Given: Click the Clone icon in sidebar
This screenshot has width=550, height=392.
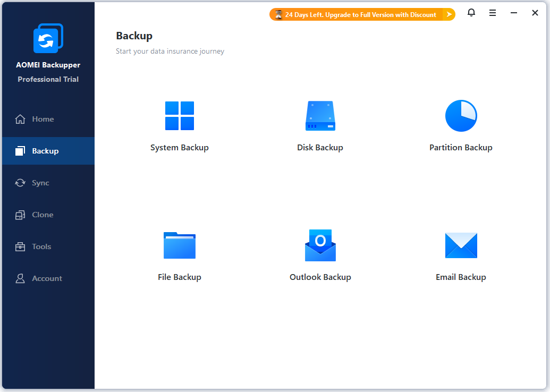Looking at the screenshot, I should 20,215.
